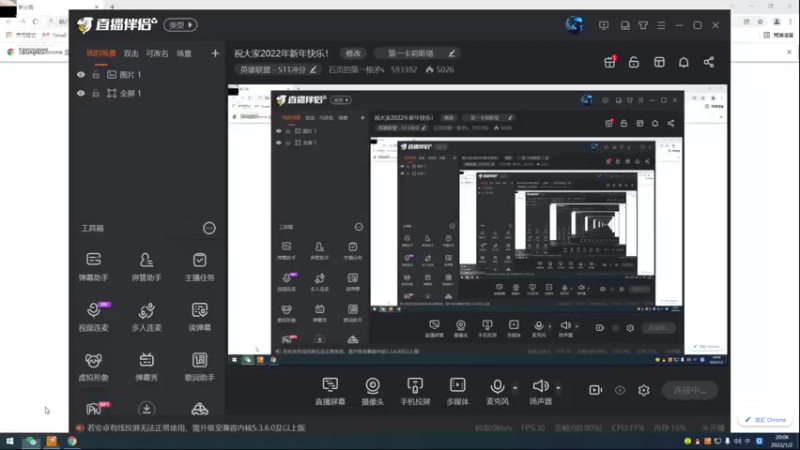800x450 pixels.
Task: Click the share icon
Action: (709, 62)
